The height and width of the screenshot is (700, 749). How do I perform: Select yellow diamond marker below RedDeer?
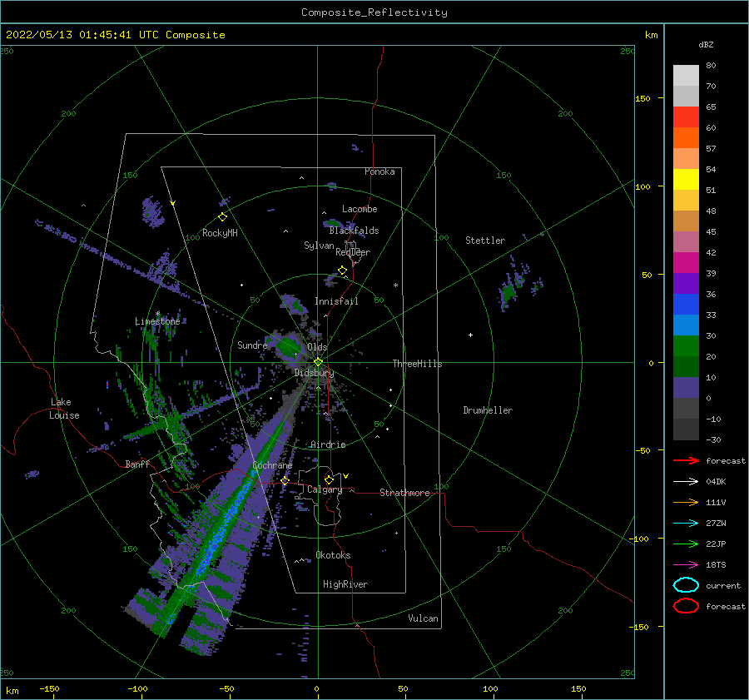pos(342,271)
